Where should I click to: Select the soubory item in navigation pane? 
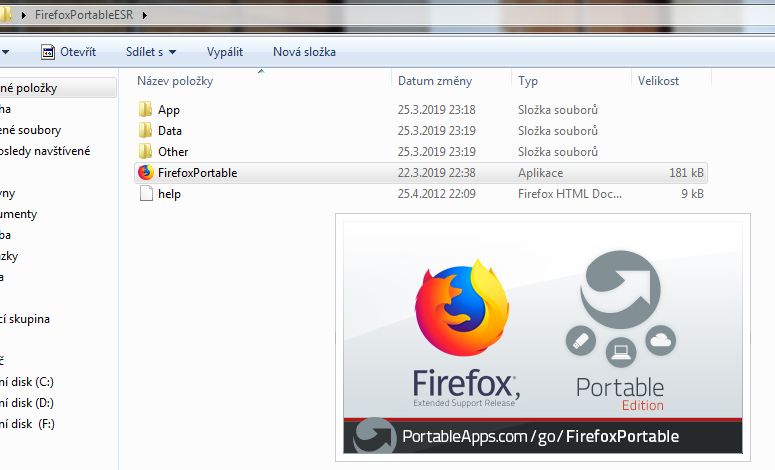click(x=31, y=130)
